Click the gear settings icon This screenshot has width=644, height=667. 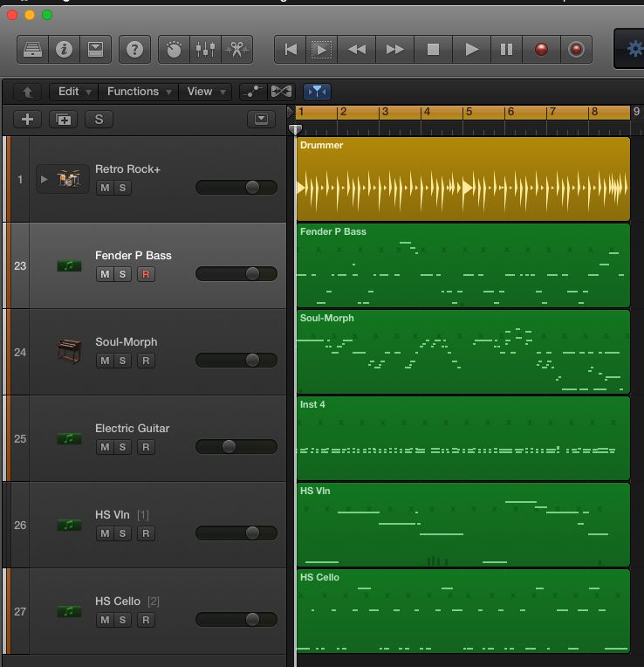tap(634, 49)
